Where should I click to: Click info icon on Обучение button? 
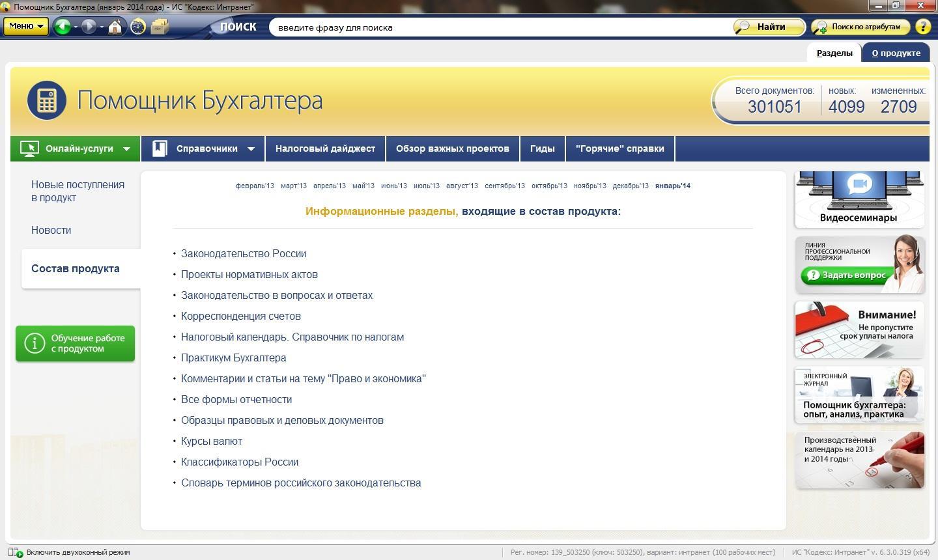[35, 343]
